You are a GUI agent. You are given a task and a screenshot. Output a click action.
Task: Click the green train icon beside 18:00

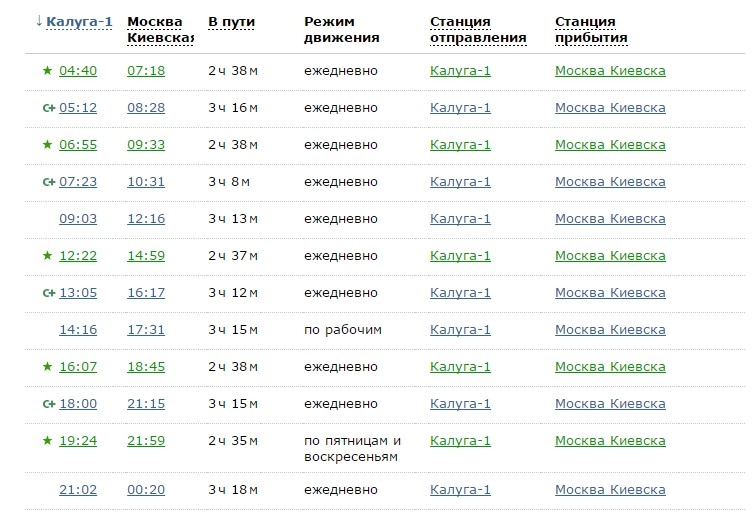[48, 404]
